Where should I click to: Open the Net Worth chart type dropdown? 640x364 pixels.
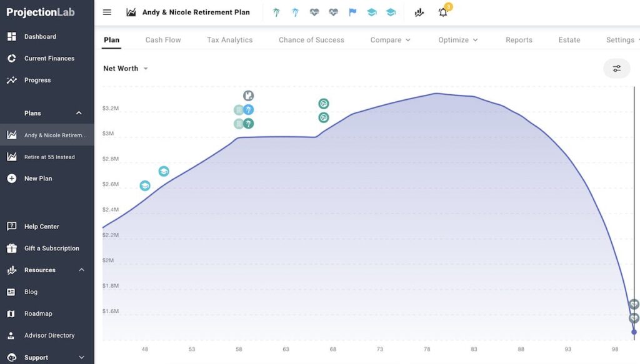point(125,69)
